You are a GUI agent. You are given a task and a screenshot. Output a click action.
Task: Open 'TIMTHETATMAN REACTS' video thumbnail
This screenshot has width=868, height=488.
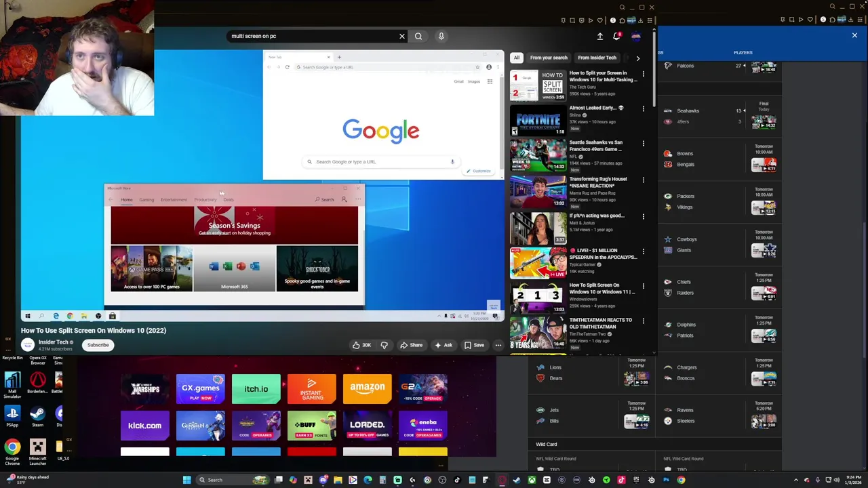538,333
